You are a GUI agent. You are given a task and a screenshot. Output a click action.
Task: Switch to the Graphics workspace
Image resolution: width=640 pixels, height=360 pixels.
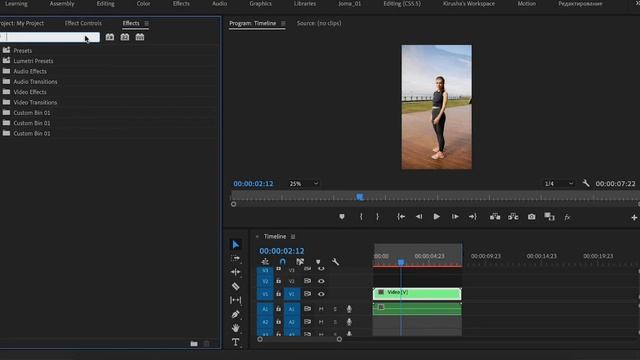[260, 4]
